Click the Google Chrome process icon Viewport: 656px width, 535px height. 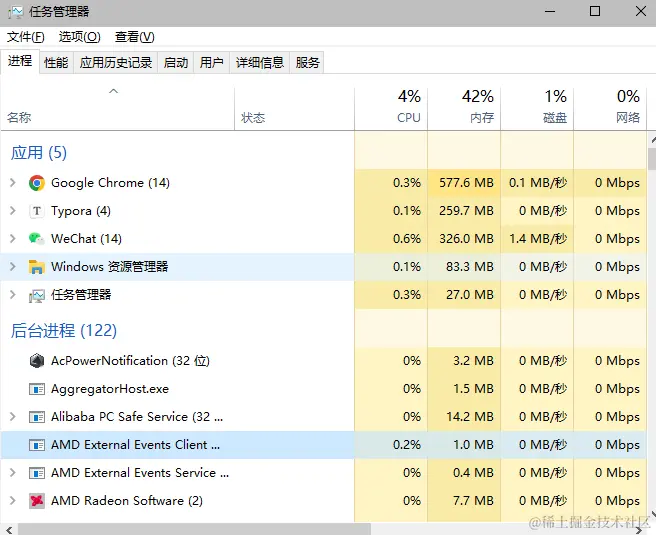pyautogui.click(x=37, y=183)
